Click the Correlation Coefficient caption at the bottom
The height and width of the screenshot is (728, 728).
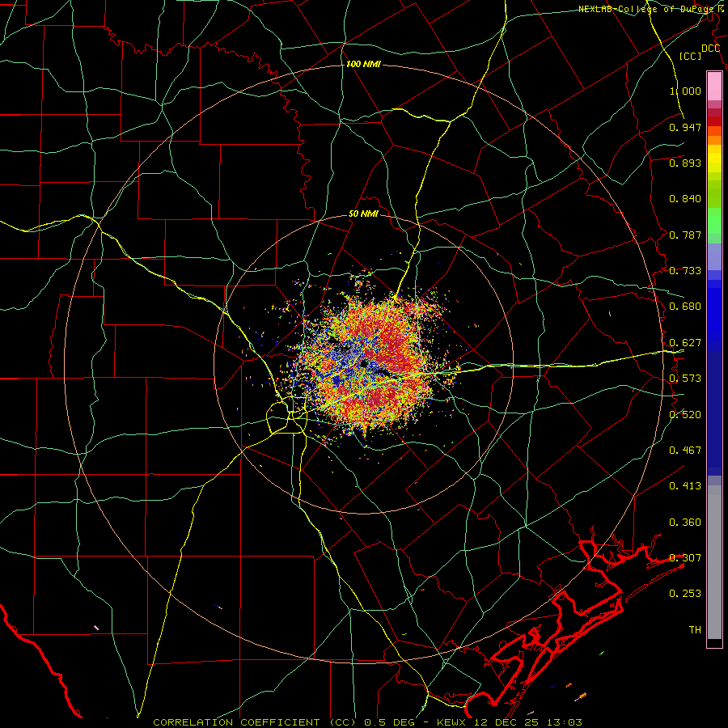coord(367,722)
